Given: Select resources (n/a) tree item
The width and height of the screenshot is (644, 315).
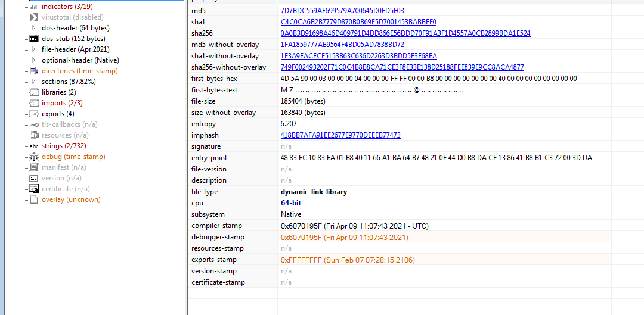Looking at the screenshot, I should pos(65,135).
